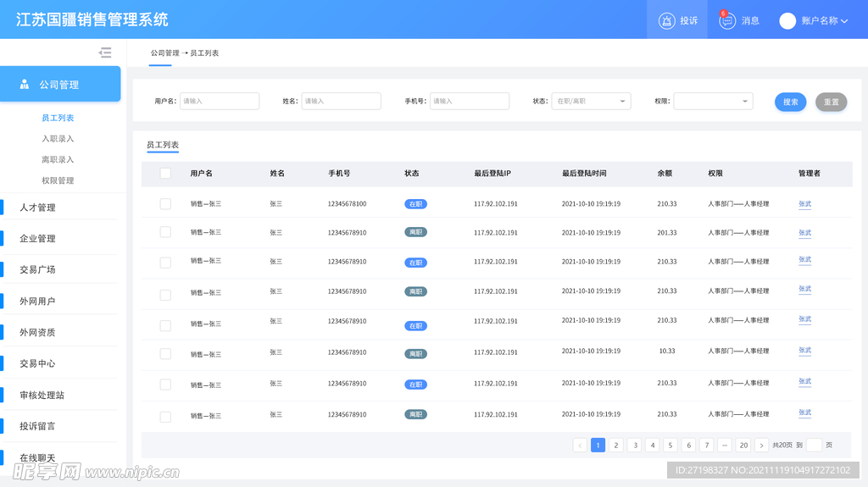Click the pagination ellipsis button

tap(725, 445)
